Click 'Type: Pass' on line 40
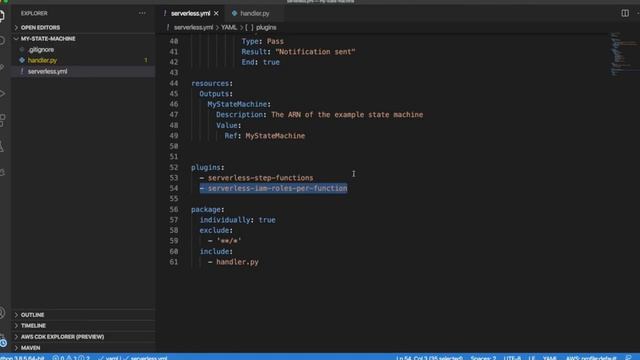Screen dimensions: 640x360 pos(262,41)
